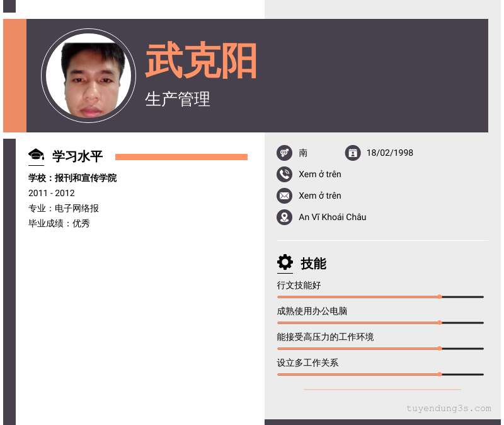The height and width of the screenshot is (425, 504).
Task: Click the graduation result 优秀 line
Action: coord(59,223)
